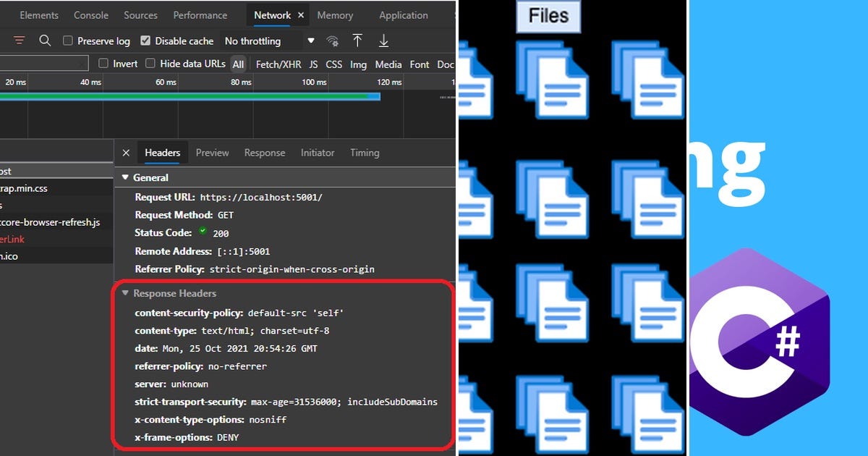Select the CSS request type filter
Viewport: 868px width, 456px height.
click(x=333, y=64)
